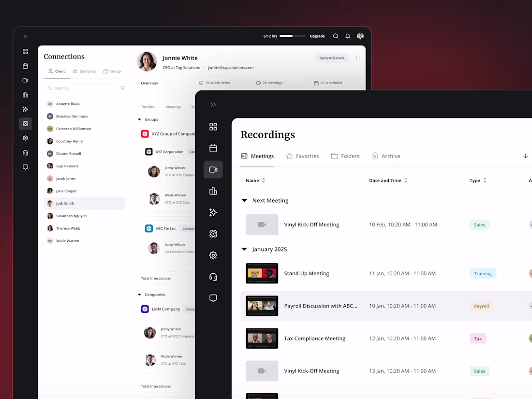Click the 6/12 hrs usage progress bar

pos(292,36)
